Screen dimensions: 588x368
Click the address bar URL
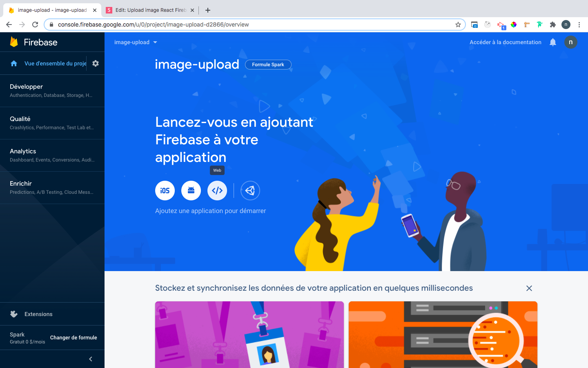point(153,25)
